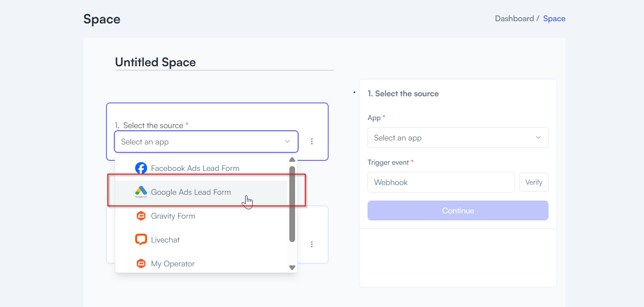Edit the Untitled Space title
The image size is (644, 307).
[x=224, y=62]
